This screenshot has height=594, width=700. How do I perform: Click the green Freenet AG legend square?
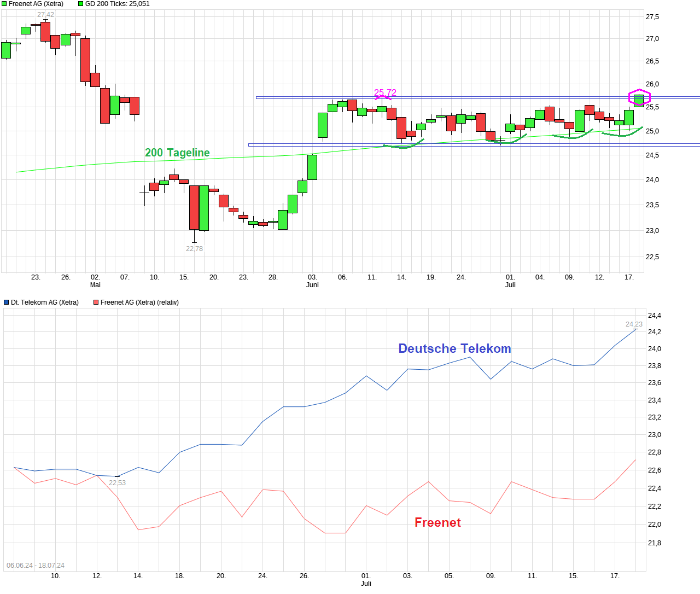point(5,4)
